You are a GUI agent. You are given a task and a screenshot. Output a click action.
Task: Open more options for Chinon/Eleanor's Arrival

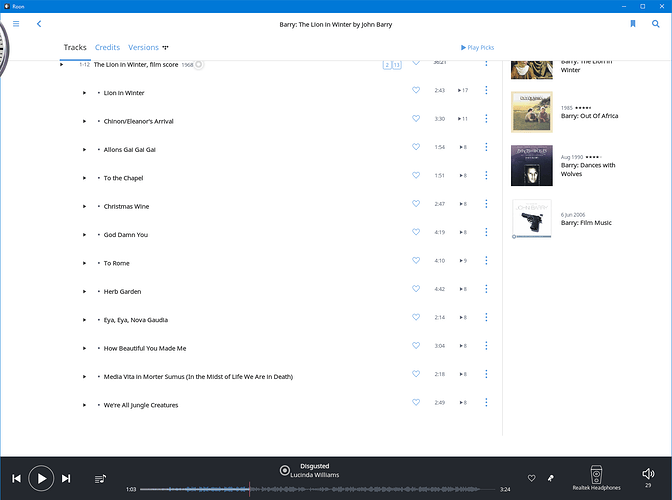(486, 119)
